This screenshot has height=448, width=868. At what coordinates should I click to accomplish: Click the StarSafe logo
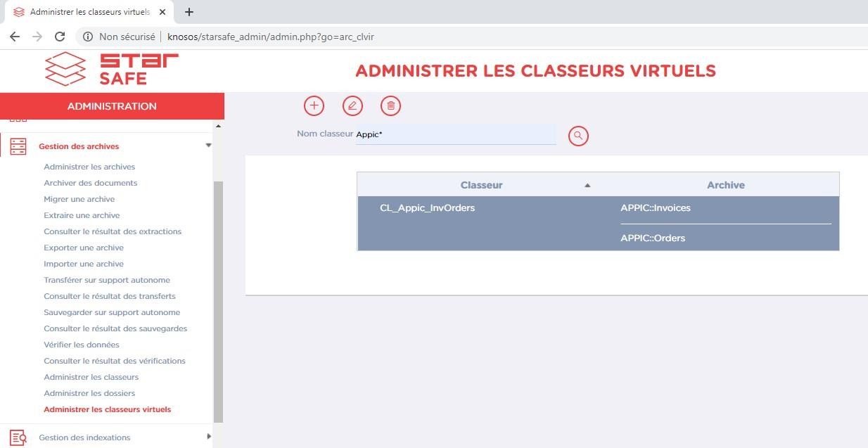pyautogui.click(x=112, y=70)
